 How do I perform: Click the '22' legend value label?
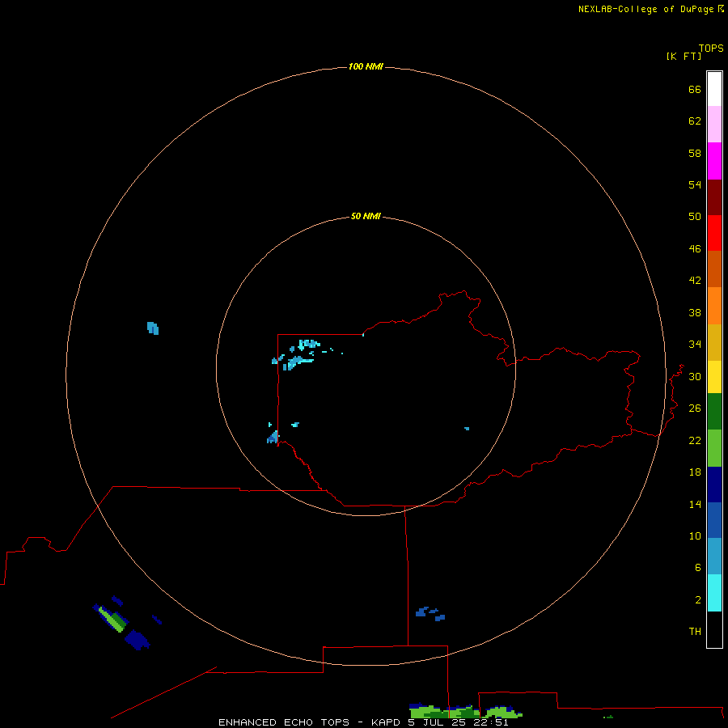pos(695,440)
